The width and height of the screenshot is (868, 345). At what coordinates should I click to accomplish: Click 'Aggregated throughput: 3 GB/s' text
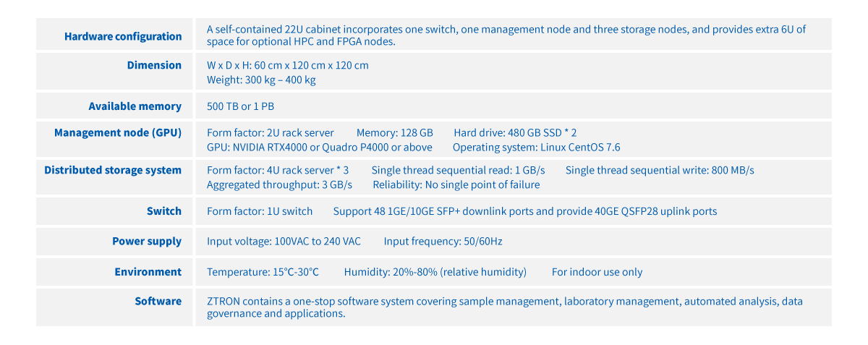click(279, 184)
